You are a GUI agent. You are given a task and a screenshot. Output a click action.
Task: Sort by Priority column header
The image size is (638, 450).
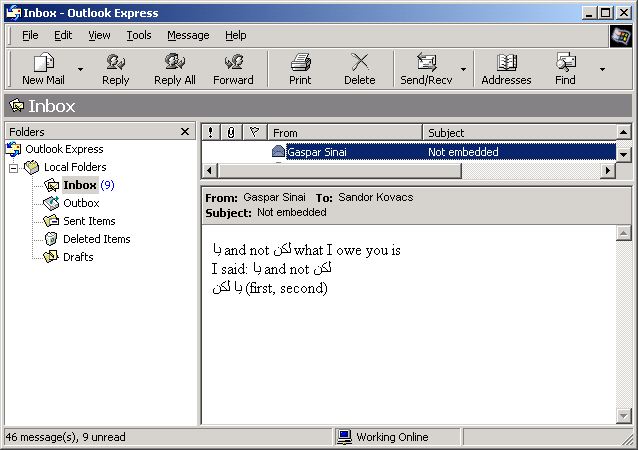click(x=210, y=132)
